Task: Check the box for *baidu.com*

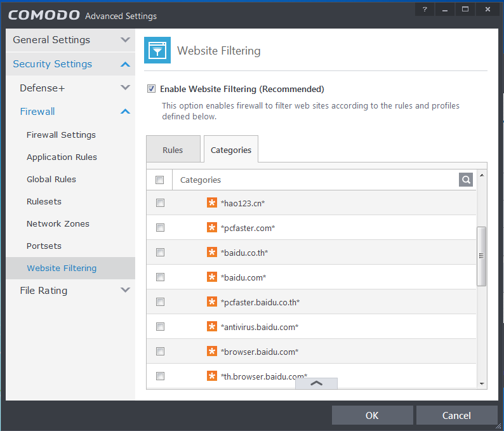Action: pyautogui.click(x=160, y=277)
